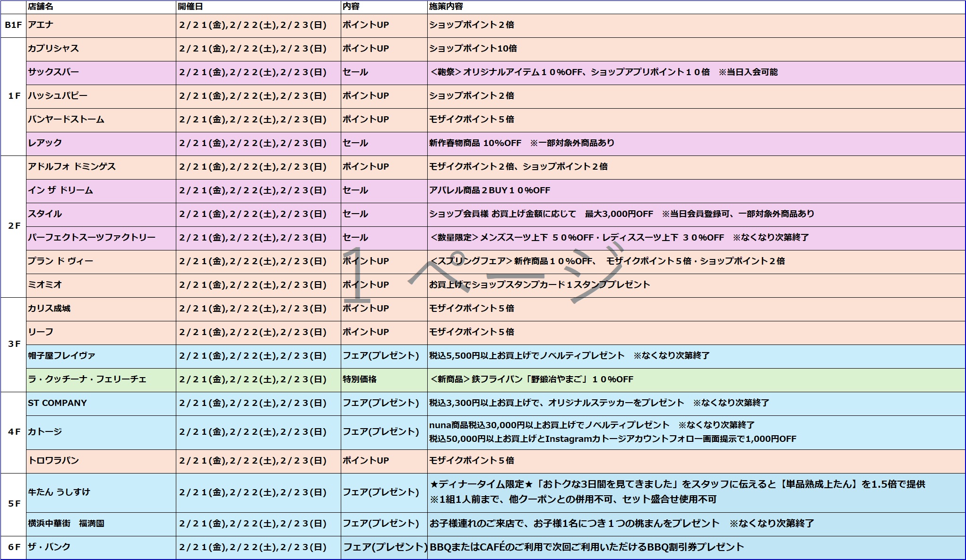Screen dimensions: 966x560
Task: Select the ST COMPANY store cell
Action: tap(101, 404)
